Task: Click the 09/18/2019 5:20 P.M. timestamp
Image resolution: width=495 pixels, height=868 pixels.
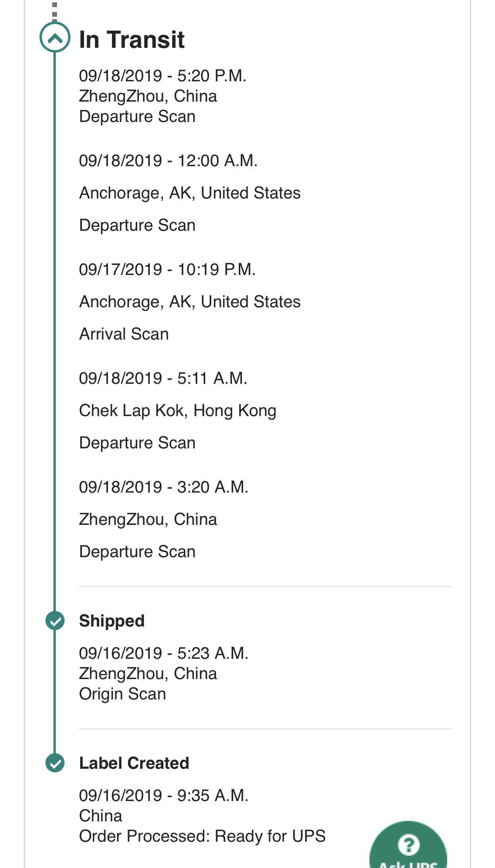Action: click(163, 76)
